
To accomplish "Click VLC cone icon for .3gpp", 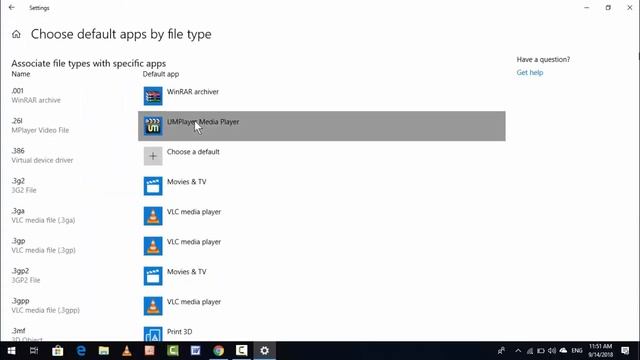I will click(x=153, y=306).
